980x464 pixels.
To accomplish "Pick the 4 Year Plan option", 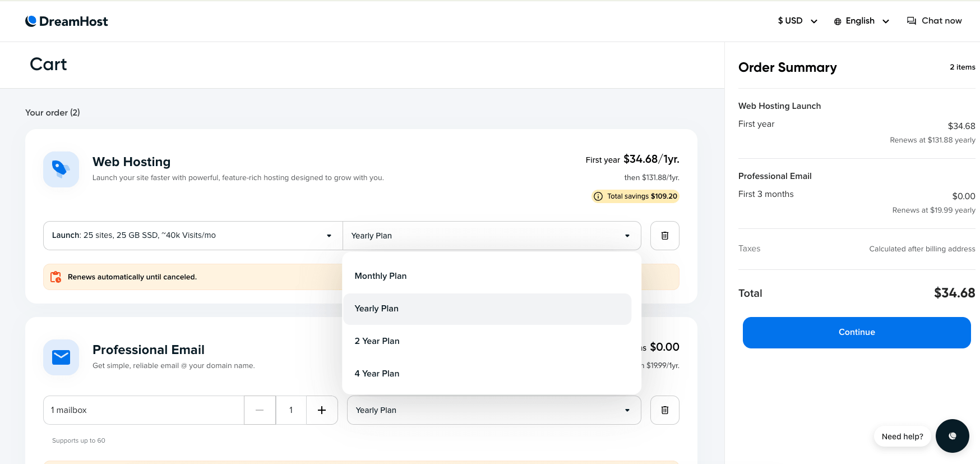I will pyautogui.click(x=488, y=374).
